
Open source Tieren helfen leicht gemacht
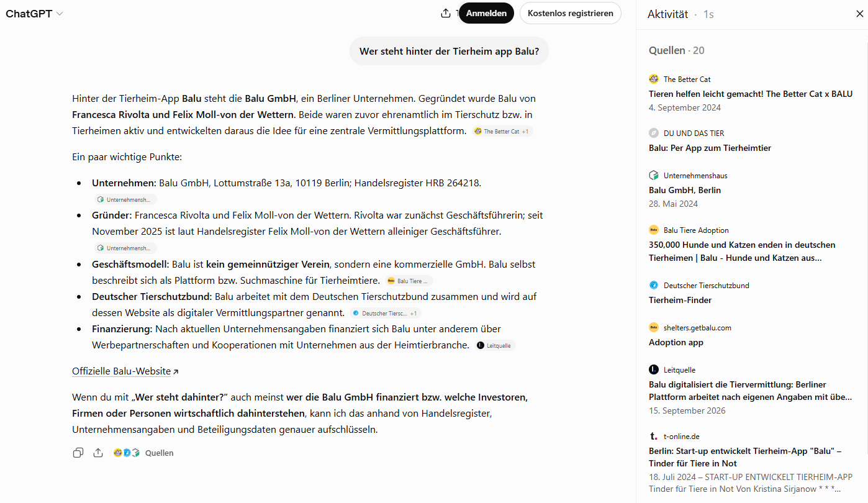pos(751,94)
